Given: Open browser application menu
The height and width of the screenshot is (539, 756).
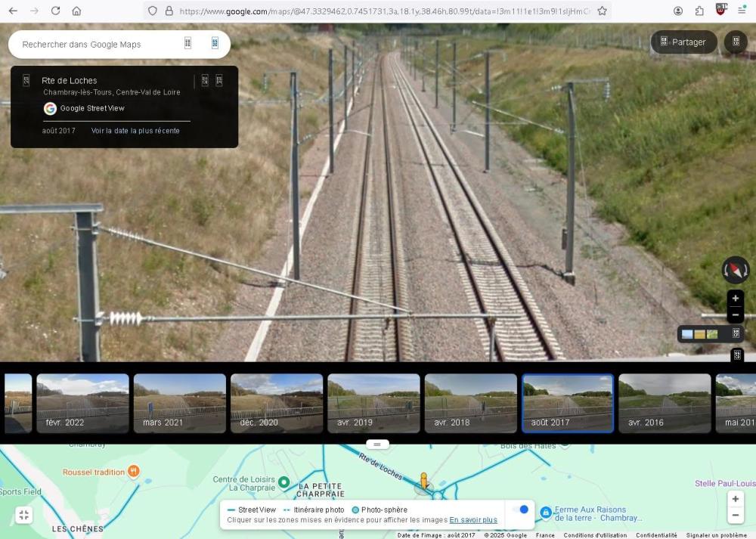Looking at the screenshot, I should coord(742,11).
